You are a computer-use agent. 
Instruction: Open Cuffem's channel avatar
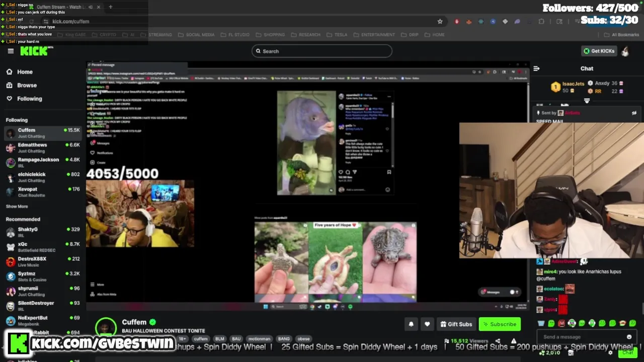click(106, 327)
